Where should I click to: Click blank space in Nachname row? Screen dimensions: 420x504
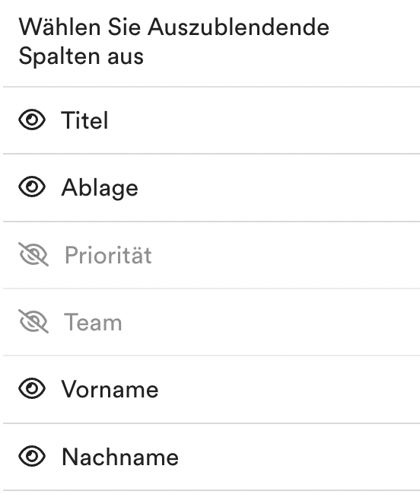point(299,457)
